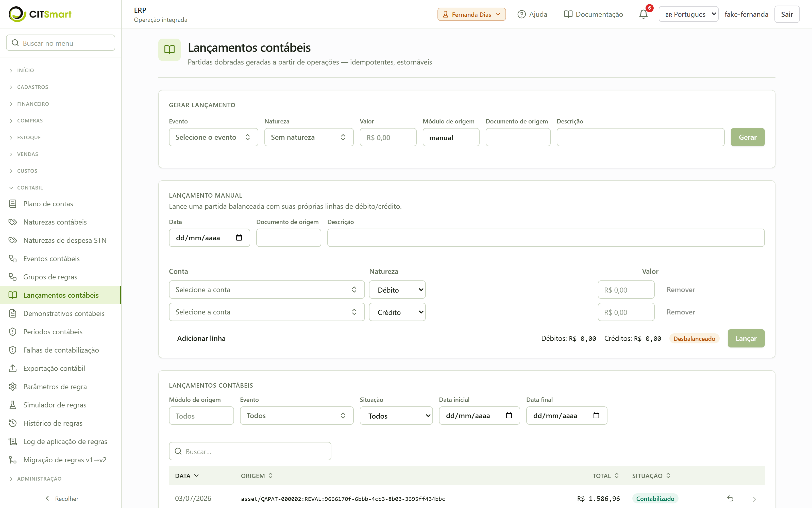Screen dimensions: 812x508
Task: Collapse the CONTÁBIL menu section
Action: pyautogui.click(x=30, y=187)
